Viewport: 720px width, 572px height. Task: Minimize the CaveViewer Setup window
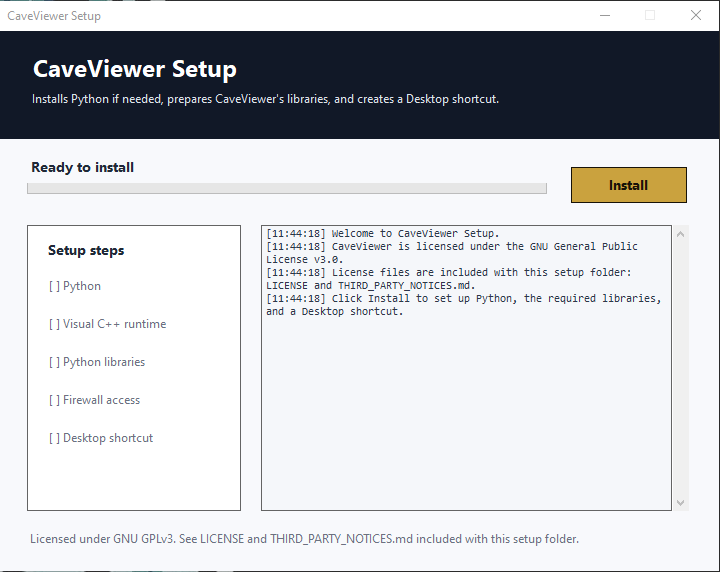(605, 16)
